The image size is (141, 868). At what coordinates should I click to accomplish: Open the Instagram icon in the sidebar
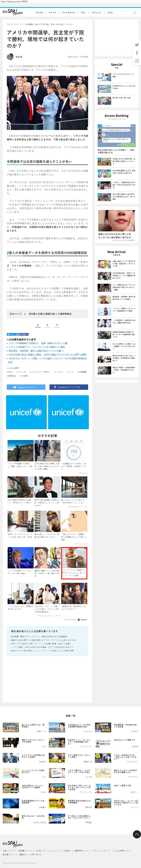pos(137,61)
